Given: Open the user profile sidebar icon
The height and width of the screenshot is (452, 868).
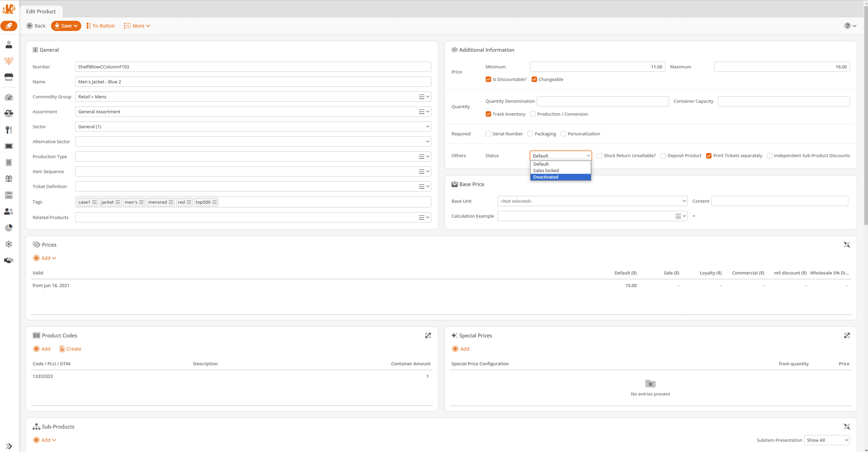Looking at the screenshot, I should tap(9, 45).
